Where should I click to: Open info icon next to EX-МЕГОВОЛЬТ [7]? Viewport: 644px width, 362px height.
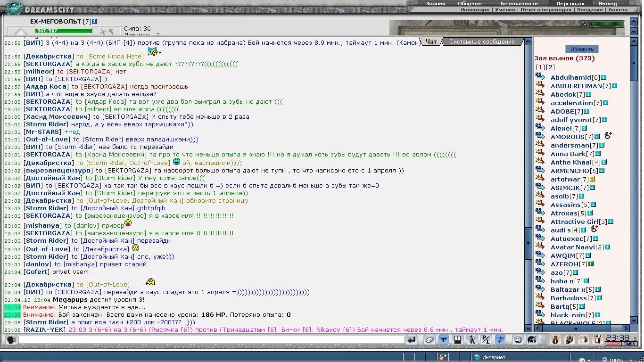click(x=95, y=21)
